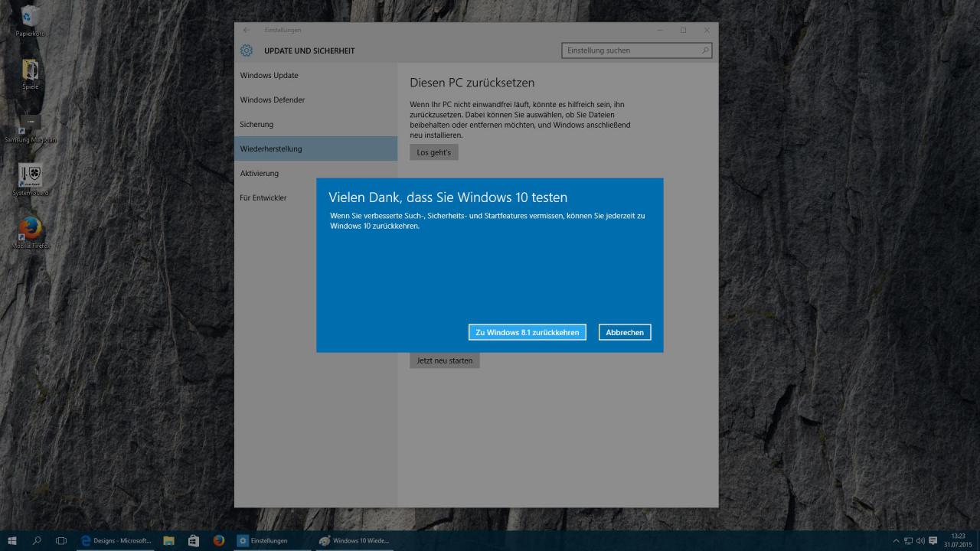Switch to the Edge 'Designs - Microsoft' taskbar item

pyautogui.click(x=116, y=540)
